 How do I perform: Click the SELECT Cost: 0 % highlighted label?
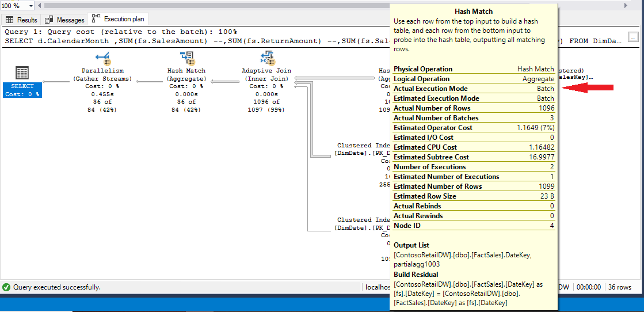(x=22, y=90)
